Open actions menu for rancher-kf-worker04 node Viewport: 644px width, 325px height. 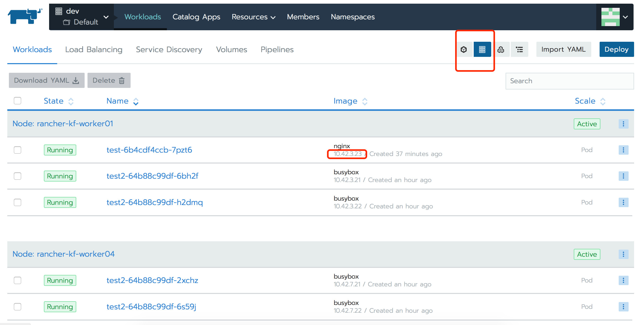point(623,254)
